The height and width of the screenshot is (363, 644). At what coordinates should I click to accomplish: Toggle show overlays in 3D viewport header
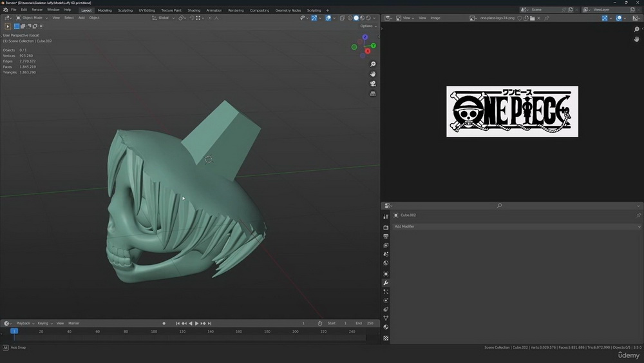328,18
